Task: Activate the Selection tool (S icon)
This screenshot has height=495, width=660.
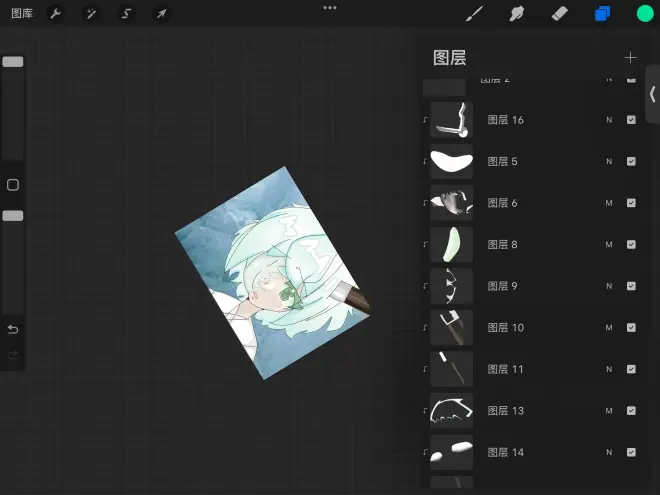Action: pyautogui.click(x=125, y=14)
